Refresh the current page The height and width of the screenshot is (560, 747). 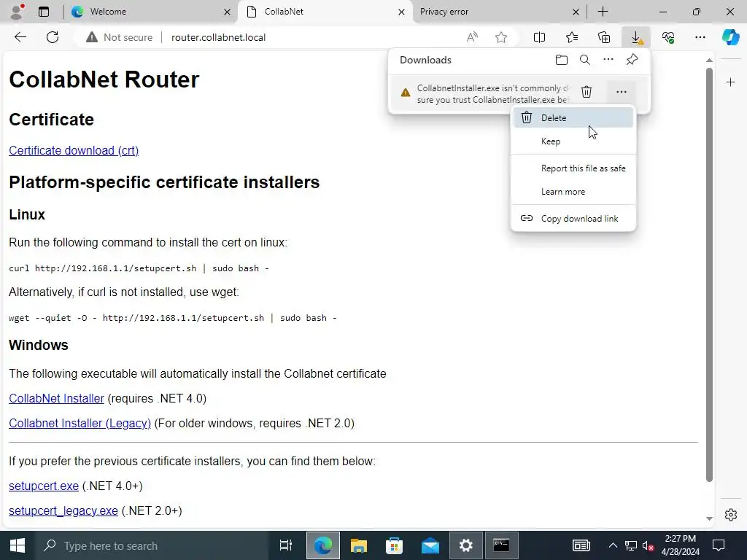coord(53,37)
